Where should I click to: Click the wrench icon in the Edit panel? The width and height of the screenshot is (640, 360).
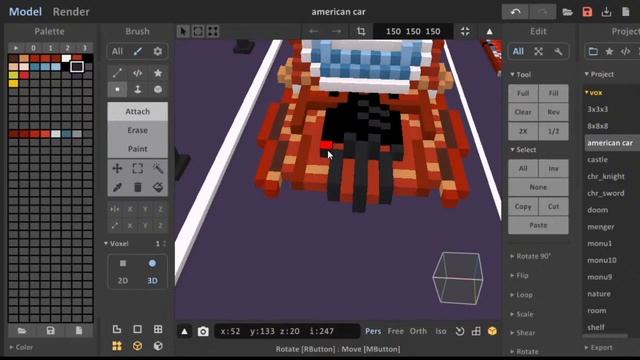pyautogui.click(x=558, y=51)
